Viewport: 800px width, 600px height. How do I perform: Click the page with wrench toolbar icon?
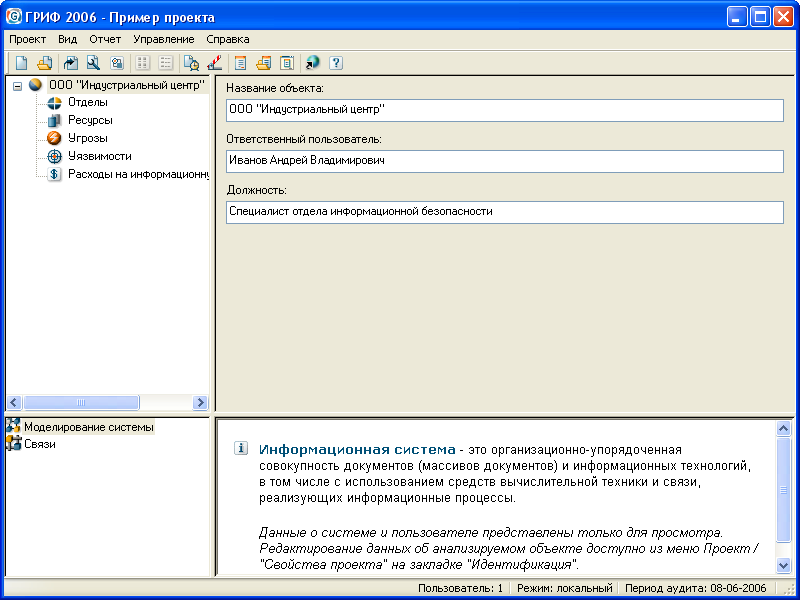click(x=93, y=63)
